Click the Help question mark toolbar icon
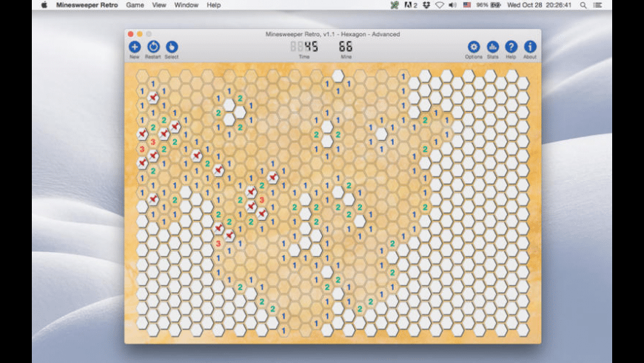The height and width of the screenshot is (363, 644). pos(511,47)
